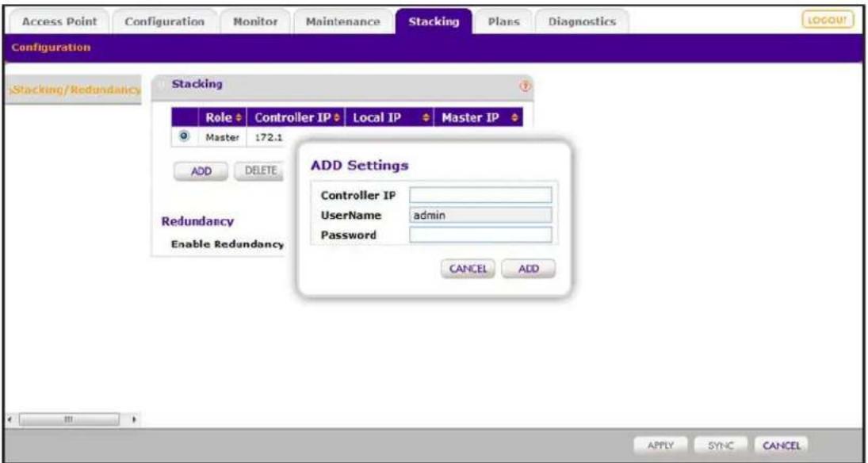Click the ADD button under the stacking table
Image resolution: width=868 pixels, height=463 pixels.
(201, 171)
